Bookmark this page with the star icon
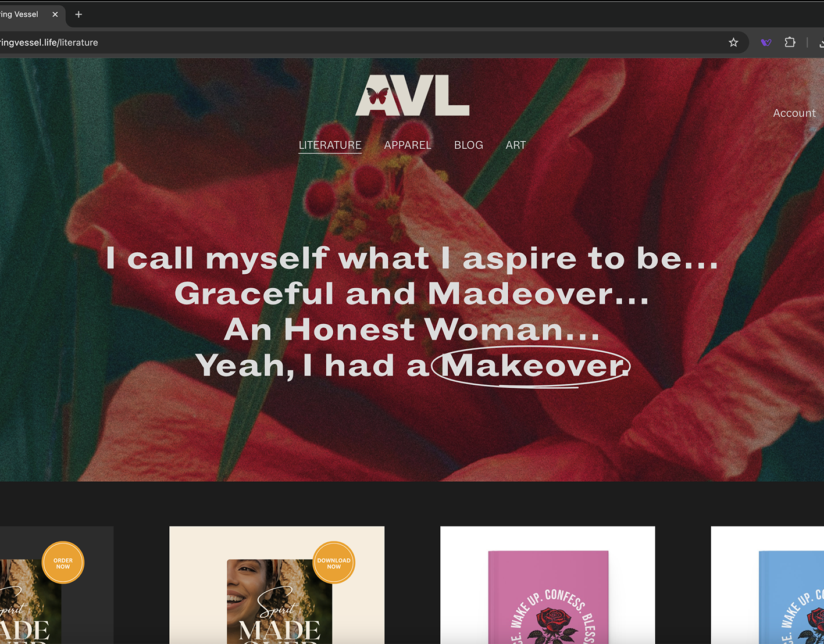The image size is (824, 644). tap(733, 42)
